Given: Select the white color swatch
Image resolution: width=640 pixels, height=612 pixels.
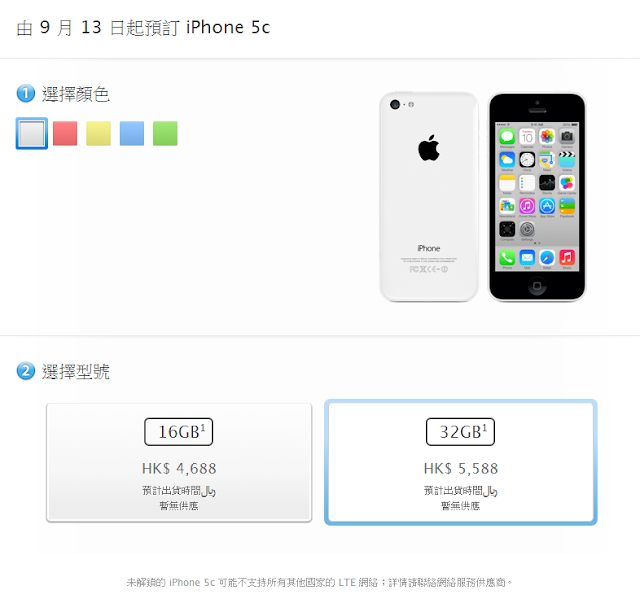Looking at the screenshot, I should coord(32,134).
